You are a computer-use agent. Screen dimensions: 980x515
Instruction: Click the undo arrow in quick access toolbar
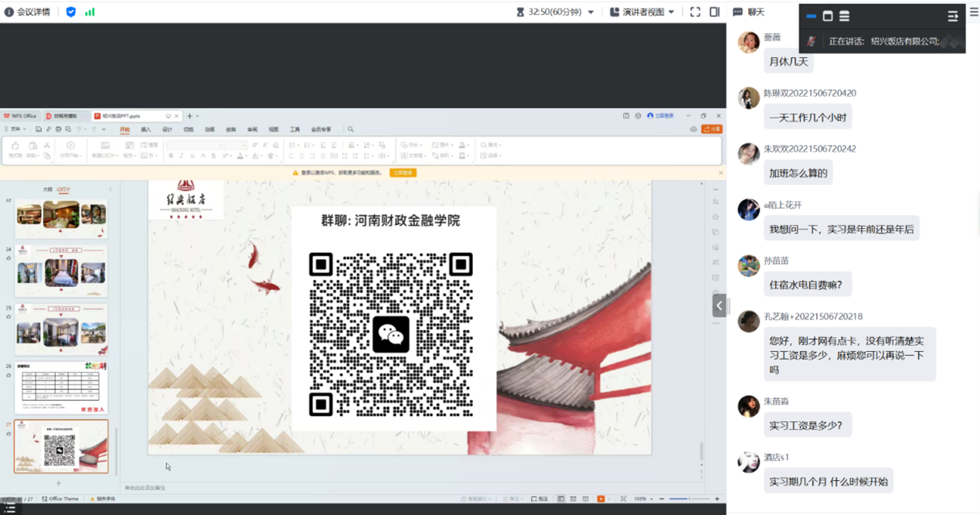(x=79, y=129)
